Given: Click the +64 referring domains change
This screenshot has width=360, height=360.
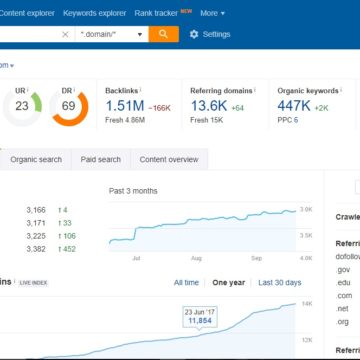Looking at the screenshot, I should [x=237, y=108].
